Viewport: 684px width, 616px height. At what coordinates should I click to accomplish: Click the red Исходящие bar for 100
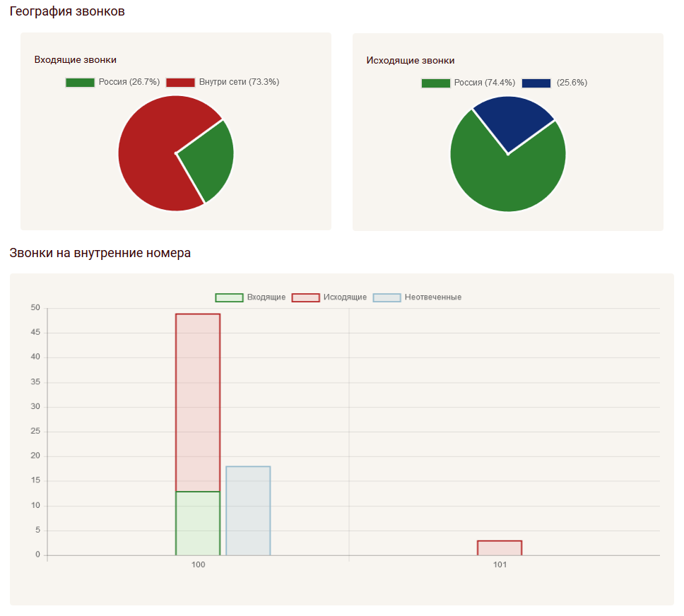click(x=198, y=403)
